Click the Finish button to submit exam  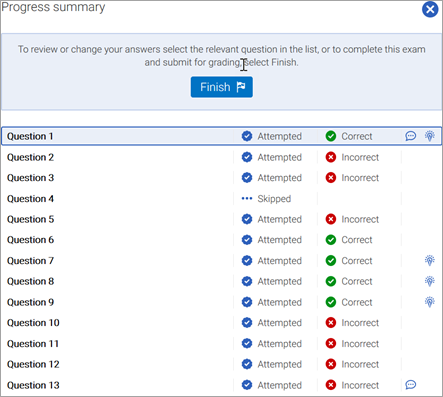pyautogui.click(x=222, y=87)
